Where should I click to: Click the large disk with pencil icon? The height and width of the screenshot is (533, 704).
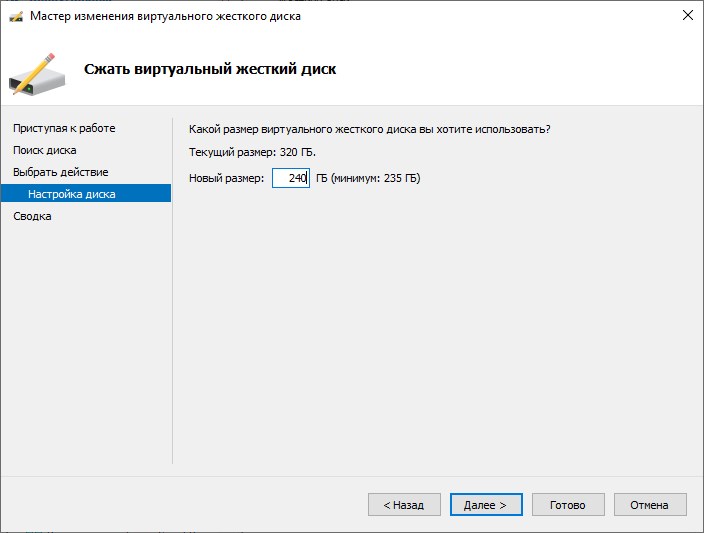click(36, 70)
